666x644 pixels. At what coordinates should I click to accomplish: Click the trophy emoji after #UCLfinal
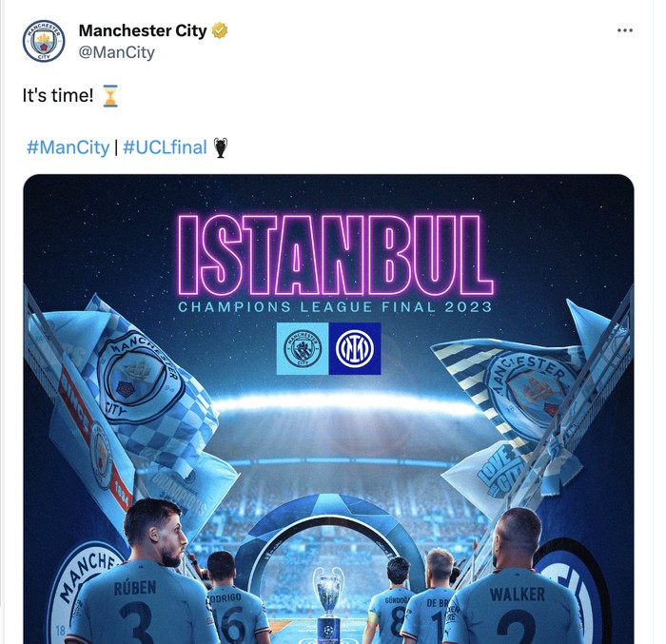[x=221, y=147]
